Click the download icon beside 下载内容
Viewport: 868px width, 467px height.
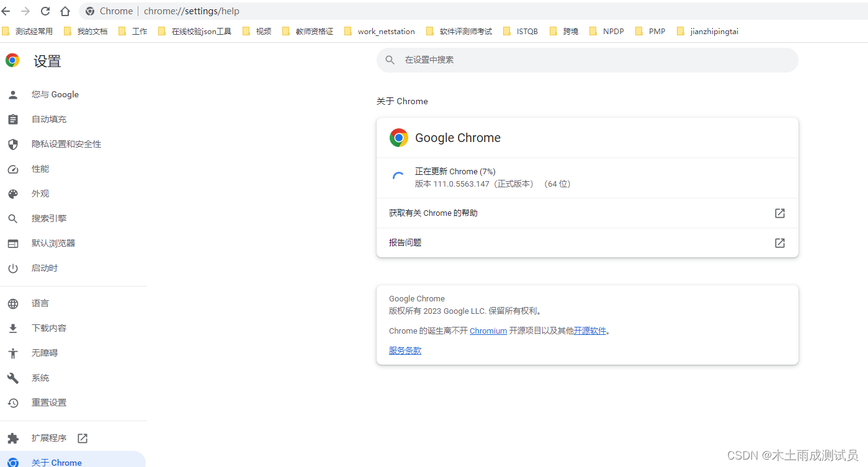(x=13, y=328)
